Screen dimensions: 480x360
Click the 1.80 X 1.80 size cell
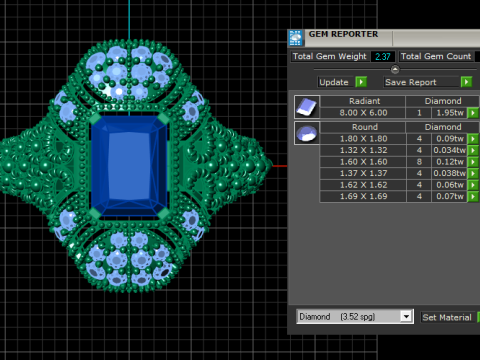coord(363,139)
